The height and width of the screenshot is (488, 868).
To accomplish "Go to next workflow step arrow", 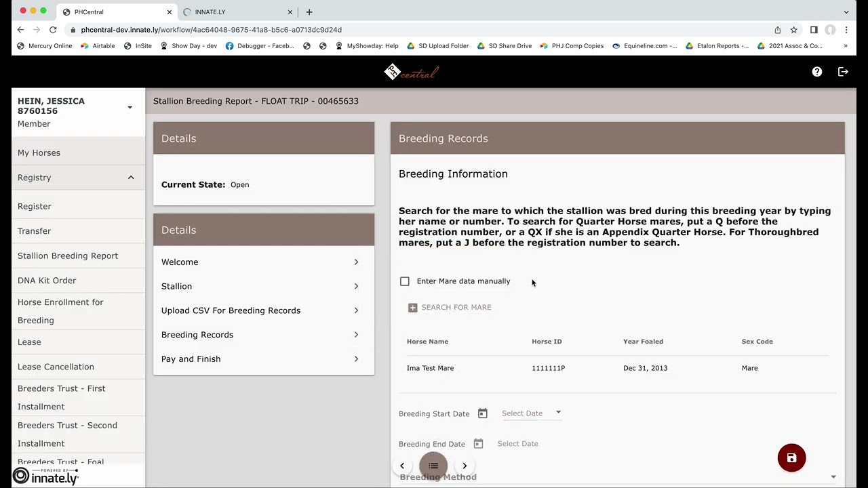I will (465, 466).
